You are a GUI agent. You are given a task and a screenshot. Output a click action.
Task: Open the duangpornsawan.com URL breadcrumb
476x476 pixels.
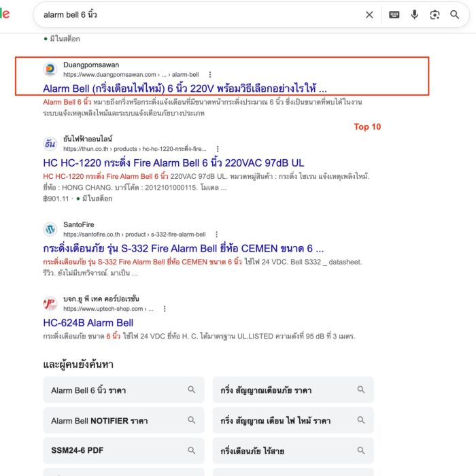(x=131, y=75)
